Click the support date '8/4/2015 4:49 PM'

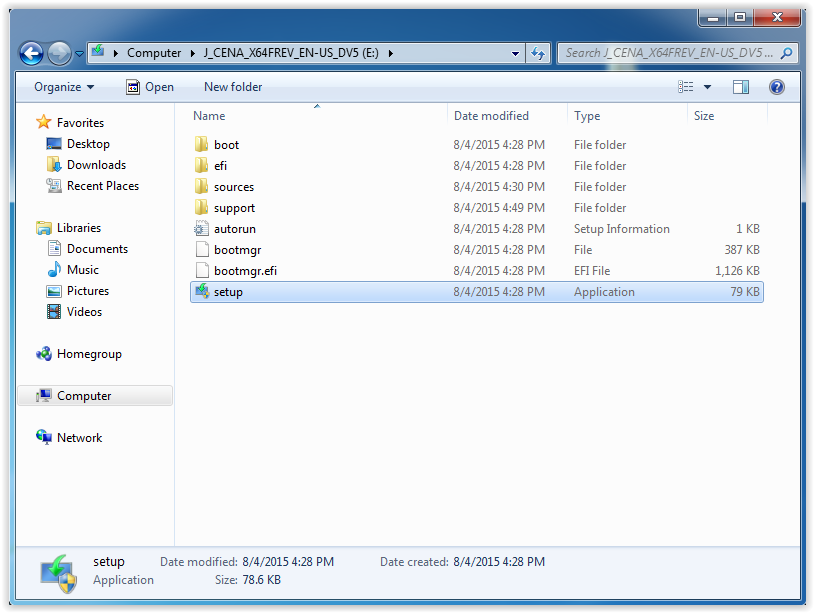coord(499,208)
